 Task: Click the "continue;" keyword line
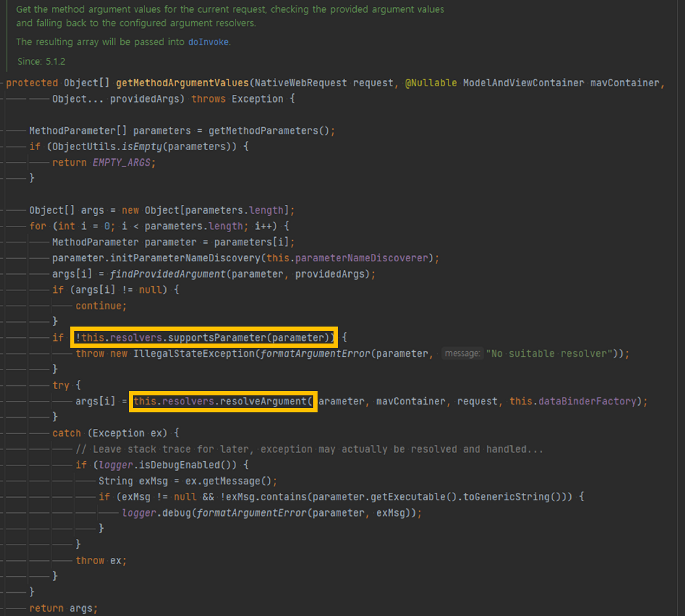[101, 306]
